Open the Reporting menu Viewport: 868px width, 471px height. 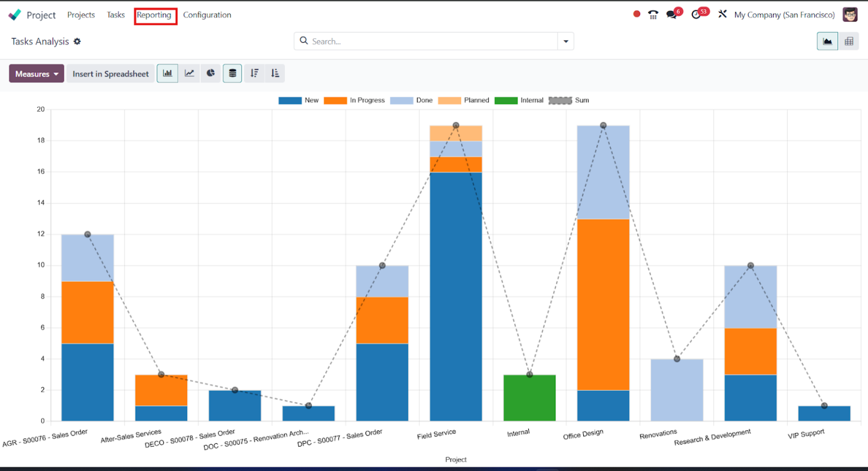155,15
